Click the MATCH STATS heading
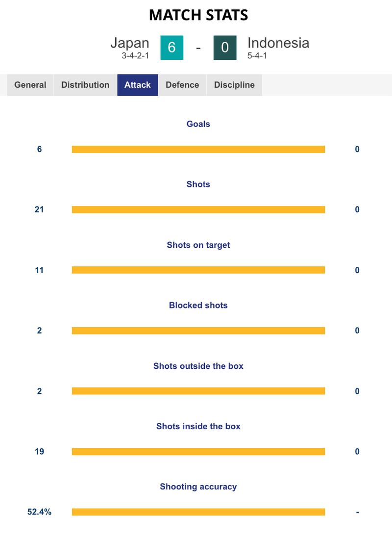 (198, 15)
